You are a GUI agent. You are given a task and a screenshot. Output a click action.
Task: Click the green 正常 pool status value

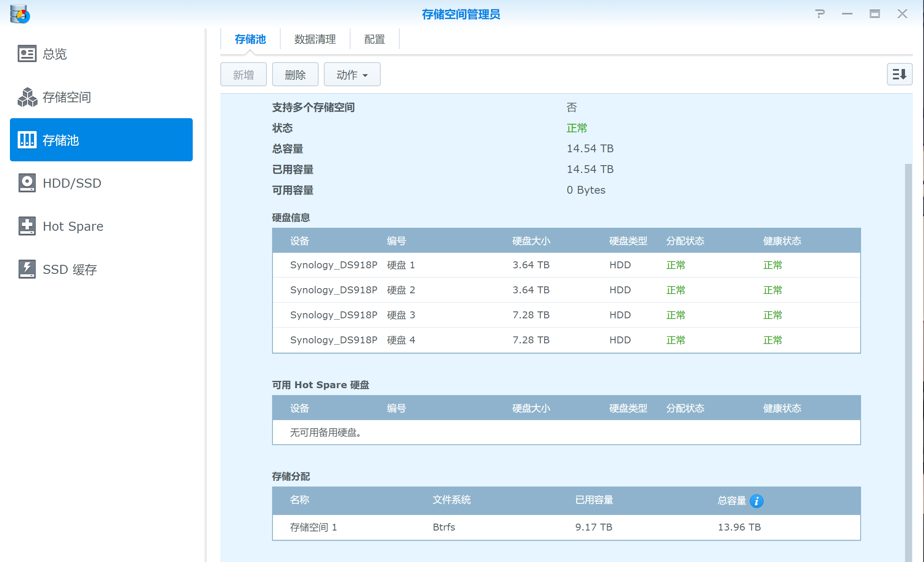[x=577, y=128]
